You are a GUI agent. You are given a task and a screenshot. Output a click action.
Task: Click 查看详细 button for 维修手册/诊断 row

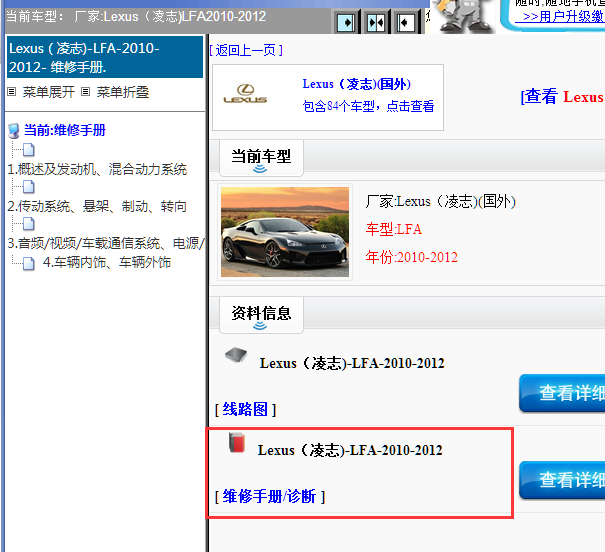coord(562,480)
